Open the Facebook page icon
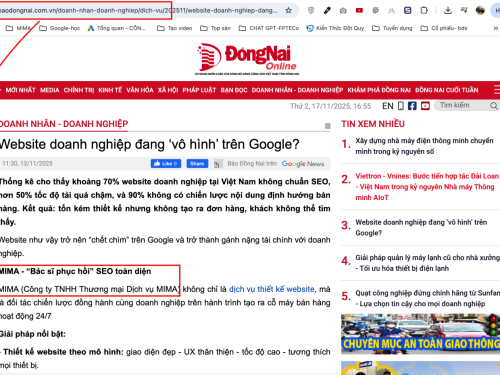 (412, 106)
